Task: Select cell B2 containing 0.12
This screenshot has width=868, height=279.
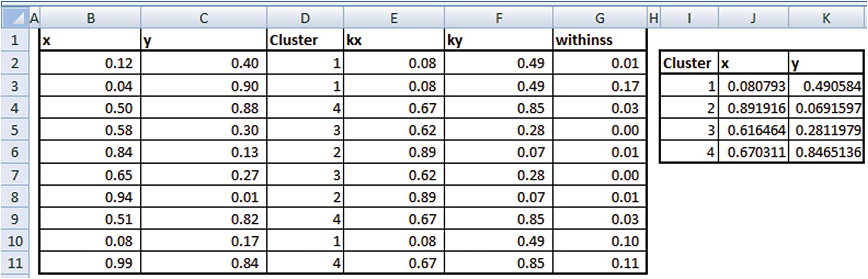Action: pyautogui.click(x=91, y=63)
